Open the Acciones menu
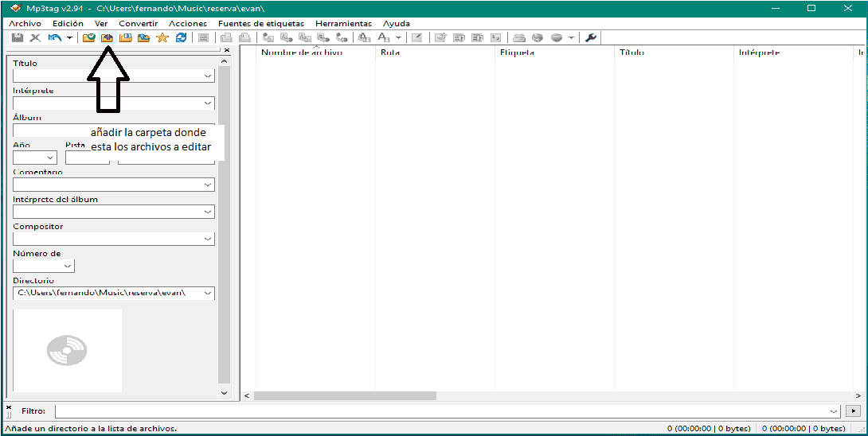Image resolution: width=868 pixels, height=436 pixels. 188,24
